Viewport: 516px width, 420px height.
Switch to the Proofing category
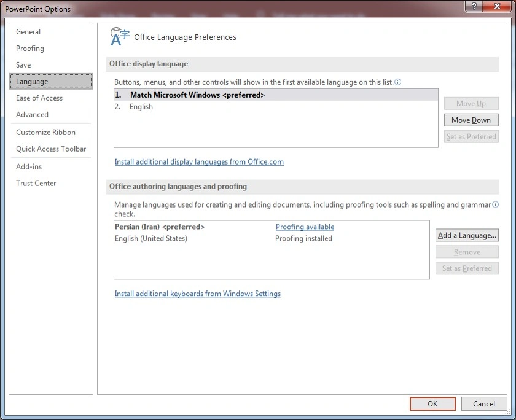[30, 49]
